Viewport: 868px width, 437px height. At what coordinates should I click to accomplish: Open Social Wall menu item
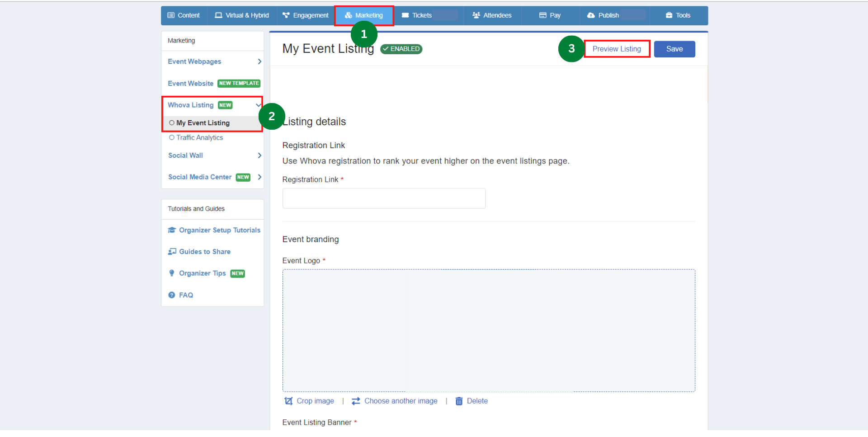[185, 155]
